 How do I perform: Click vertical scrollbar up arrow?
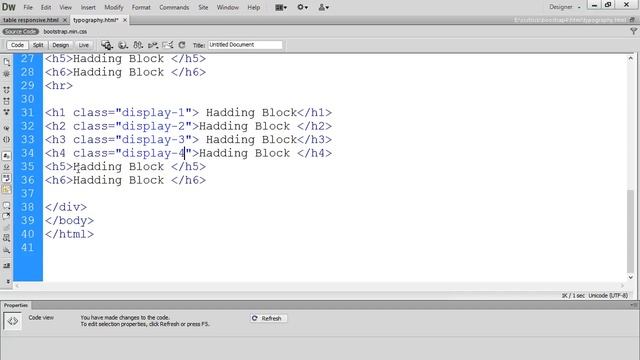(631, 59)
